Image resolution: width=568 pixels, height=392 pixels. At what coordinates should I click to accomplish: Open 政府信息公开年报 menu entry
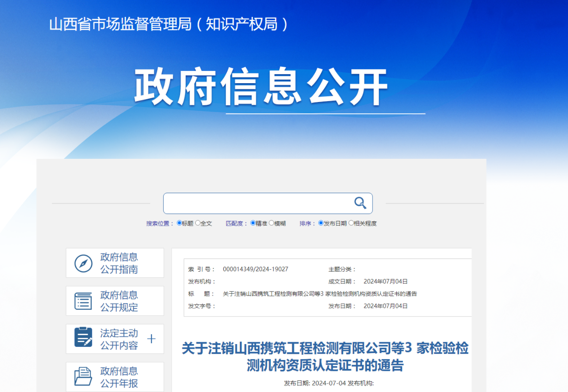(x=115, y=377)
